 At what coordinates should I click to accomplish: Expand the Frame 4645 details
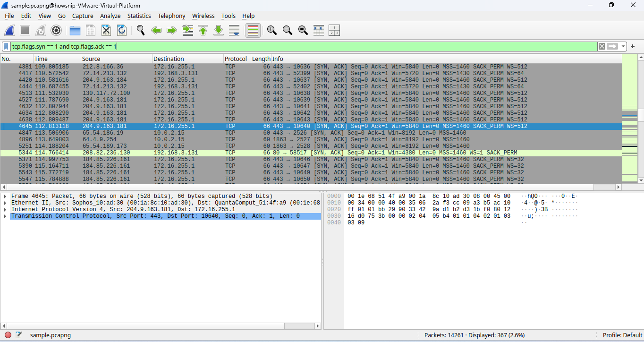(x=5, y=196)
